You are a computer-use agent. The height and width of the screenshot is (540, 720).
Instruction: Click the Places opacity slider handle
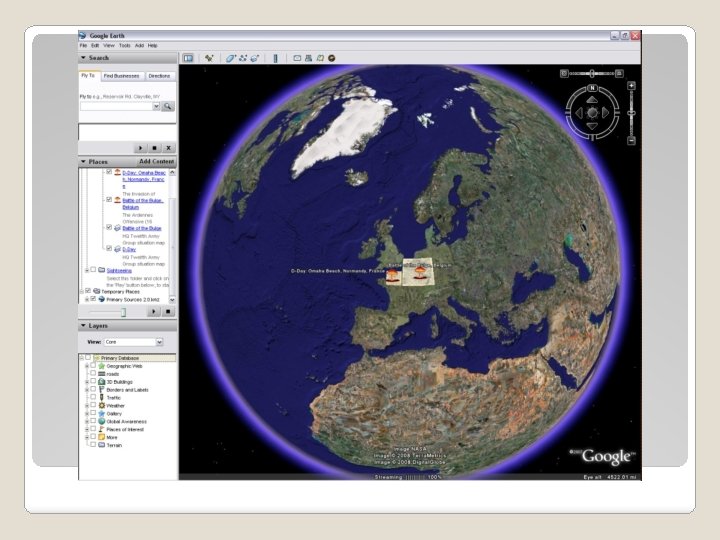point(123,312)
